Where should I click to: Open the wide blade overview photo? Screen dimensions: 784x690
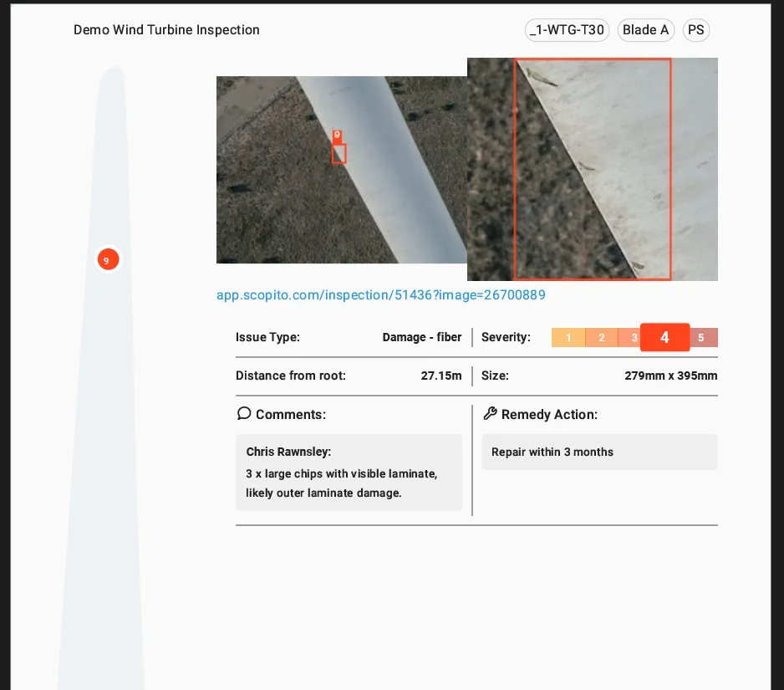pyautogui.click(x=342, y=170)
